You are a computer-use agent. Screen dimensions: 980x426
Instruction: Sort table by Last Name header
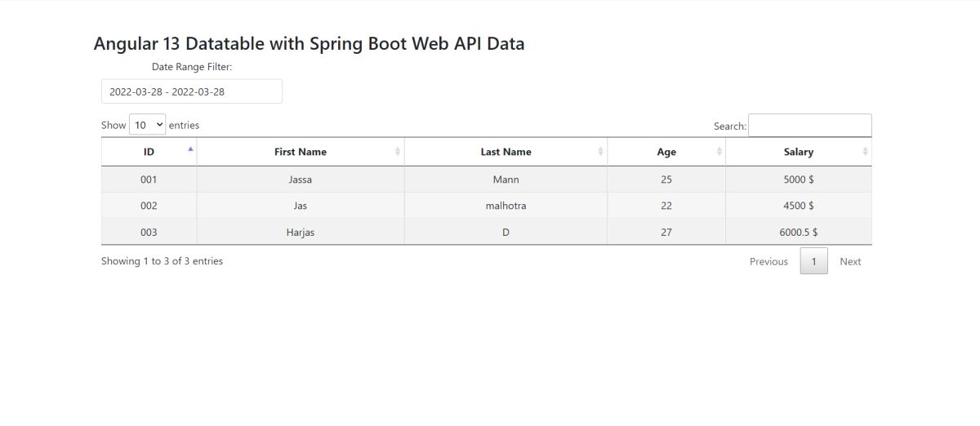coord(506,152)
